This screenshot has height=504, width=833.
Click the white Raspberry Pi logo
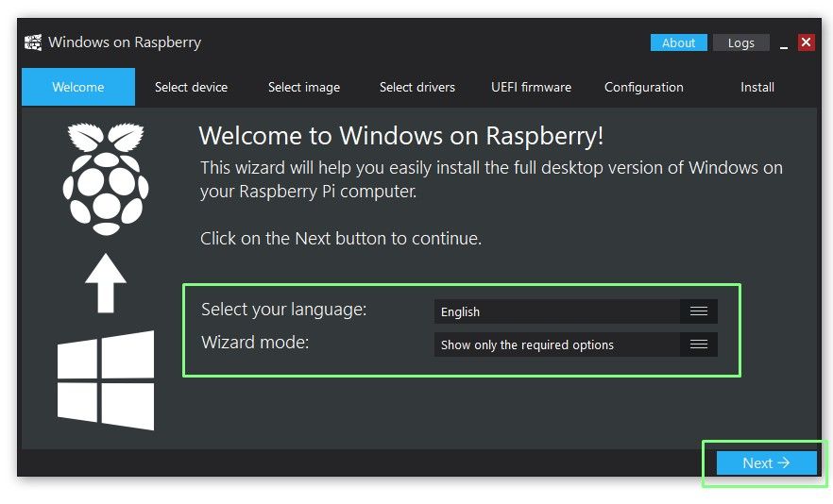(106, 179)
